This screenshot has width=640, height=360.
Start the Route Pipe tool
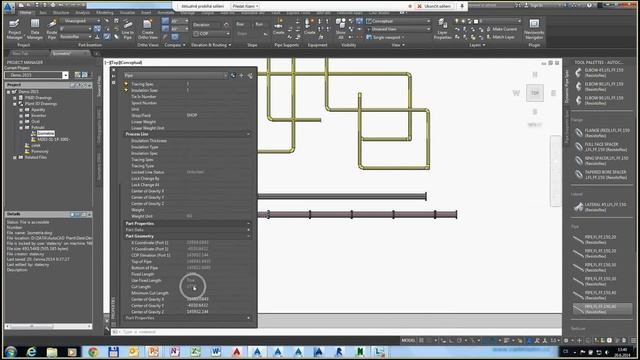(x=52, y=29)
